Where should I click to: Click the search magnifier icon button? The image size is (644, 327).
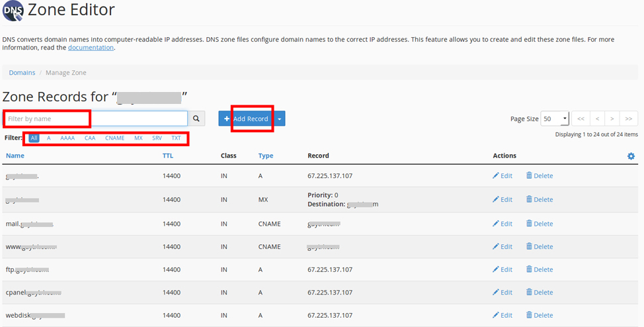[x=196, y=118]
